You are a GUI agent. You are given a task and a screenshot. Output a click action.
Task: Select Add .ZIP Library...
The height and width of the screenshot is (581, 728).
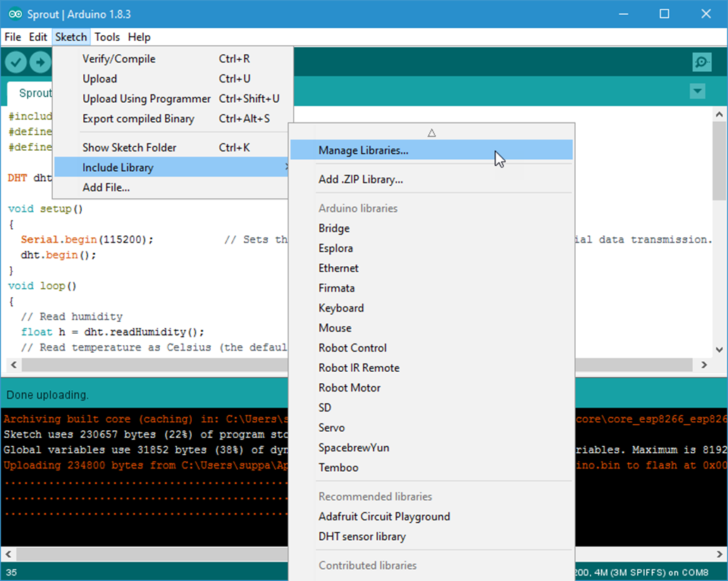click(431, 180)
